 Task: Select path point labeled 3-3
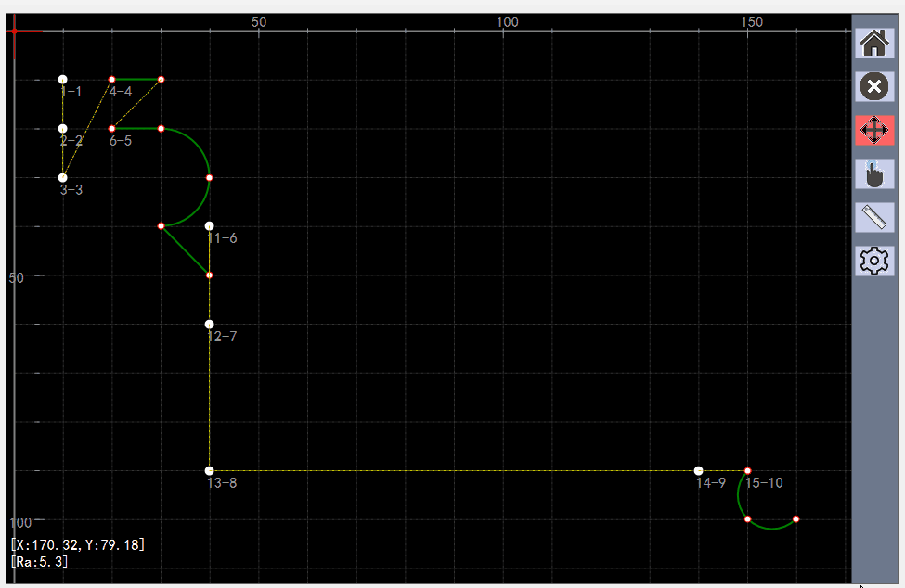[63, 177]
